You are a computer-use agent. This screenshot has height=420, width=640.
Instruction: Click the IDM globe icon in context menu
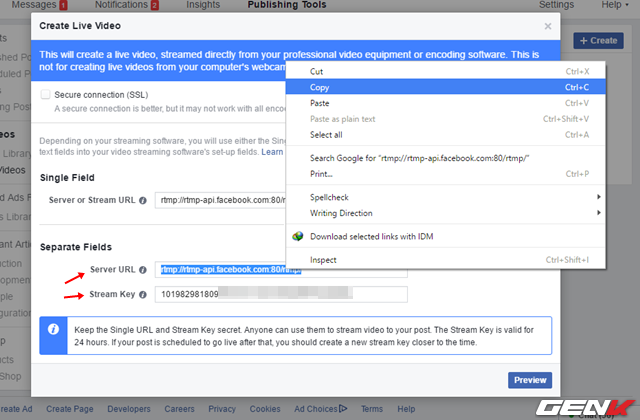(298, 236)
